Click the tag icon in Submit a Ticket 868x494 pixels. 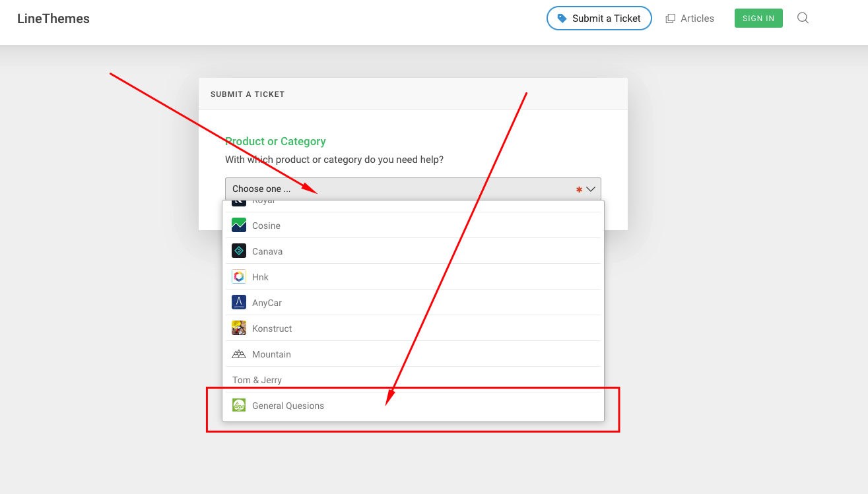point(562,18)
